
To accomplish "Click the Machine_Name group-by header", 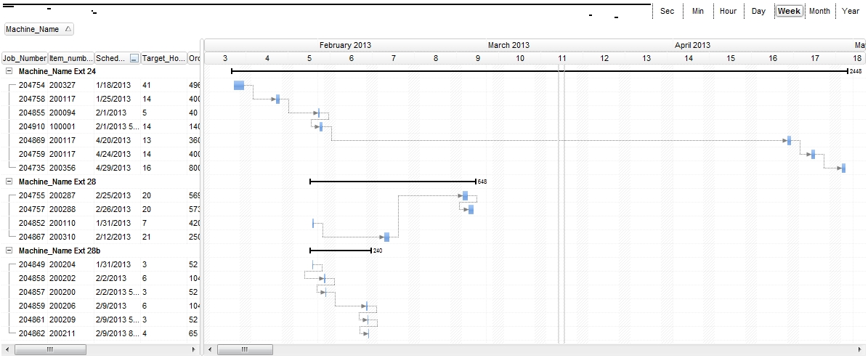I will [38, 29].
